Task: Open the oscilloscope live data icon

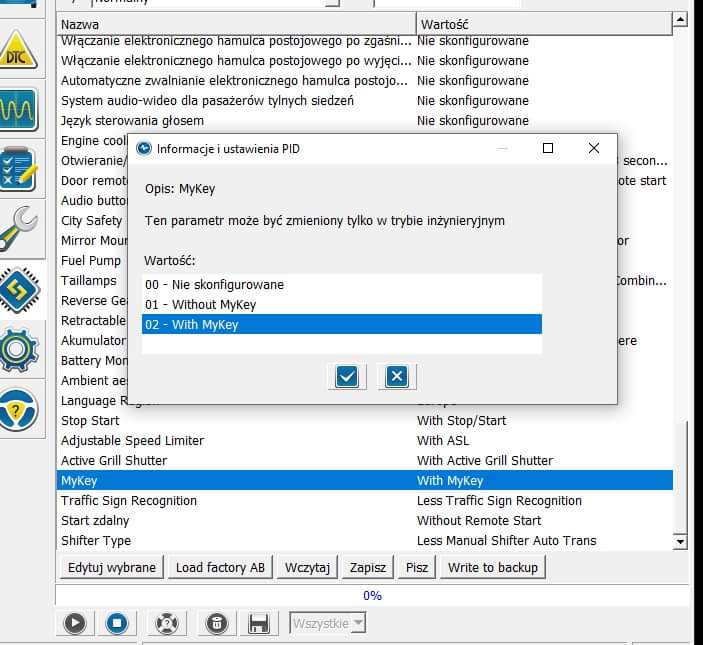Action: [x=18, y=109]
